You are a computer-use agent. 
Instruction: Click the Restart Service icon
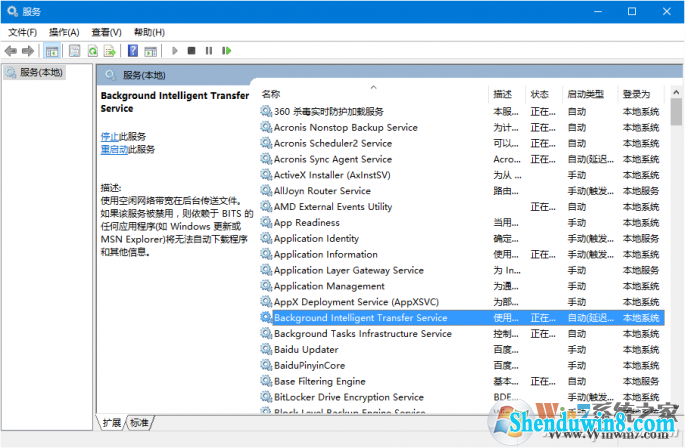click(x=226, y=51)
